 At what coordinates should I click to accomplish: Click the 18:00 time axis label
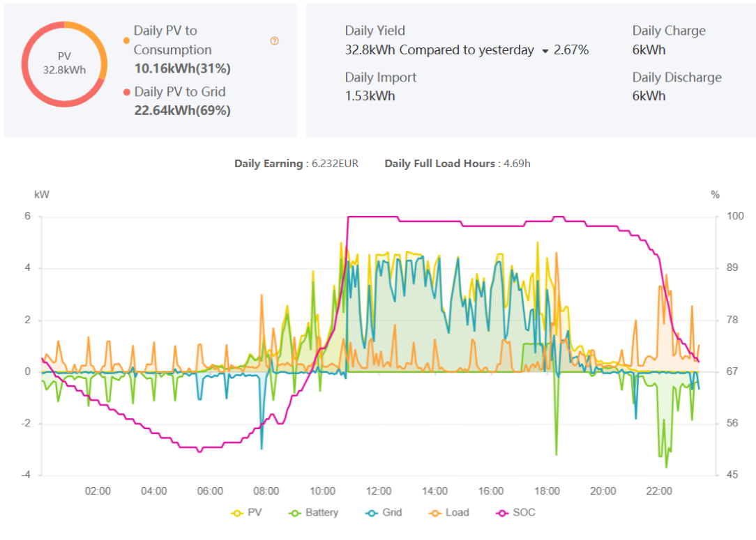coord(547,491)
